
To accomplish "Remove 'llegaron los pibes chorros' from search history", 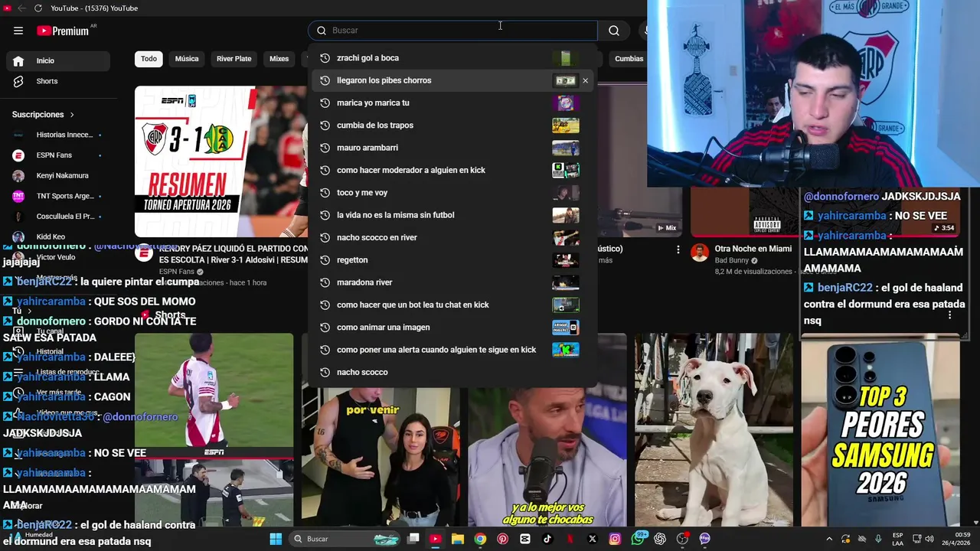I will (x=586, y=80).
